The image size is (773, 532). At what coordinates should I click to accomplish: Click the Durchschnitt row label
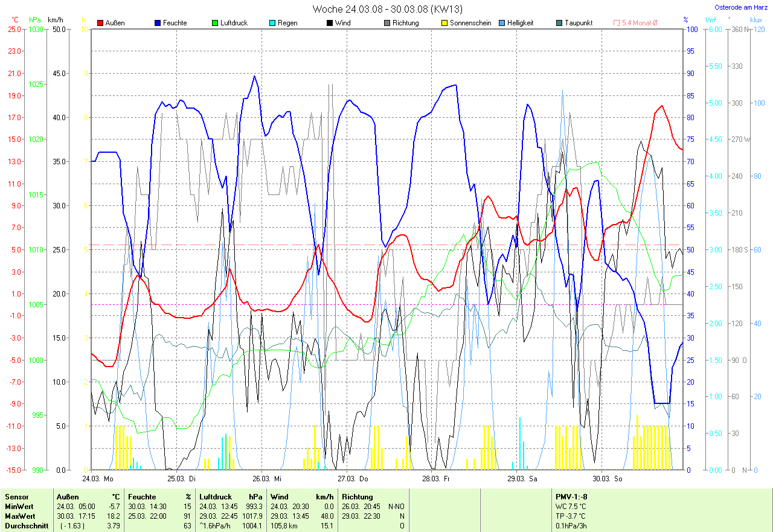(25, 525)
